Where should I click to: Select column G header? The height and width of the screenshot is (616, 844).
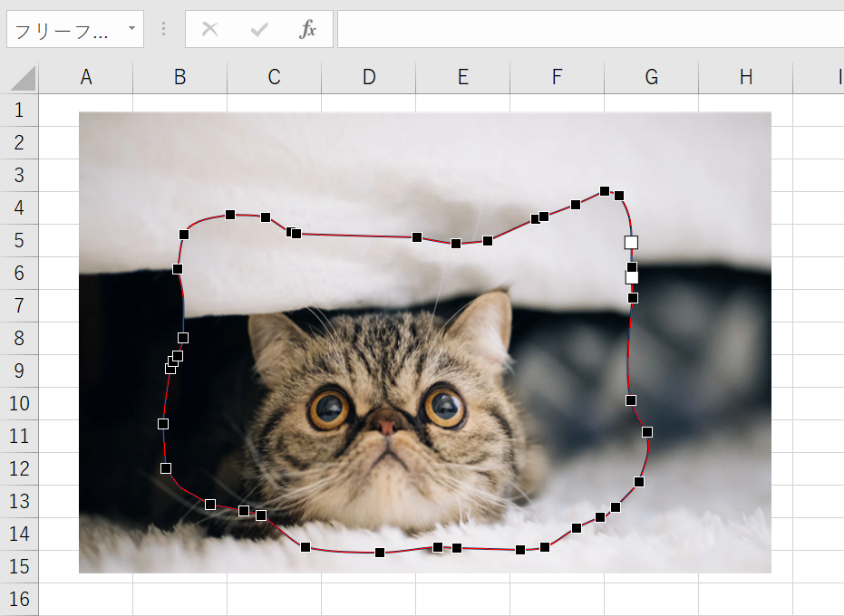pyautogui.click(x=651, y=78)
